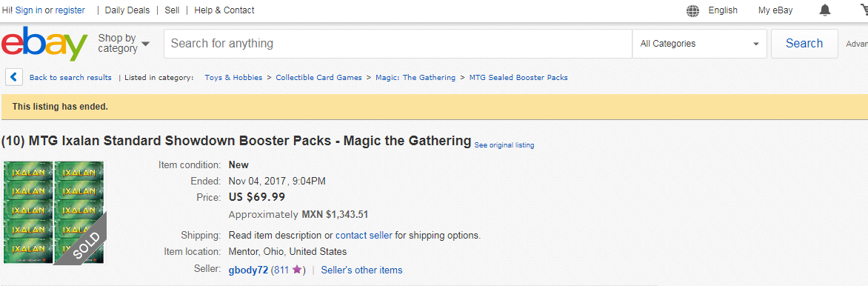Open the See original listing link
The width and height of the screenshot is (868, 286).
point(504,145)
